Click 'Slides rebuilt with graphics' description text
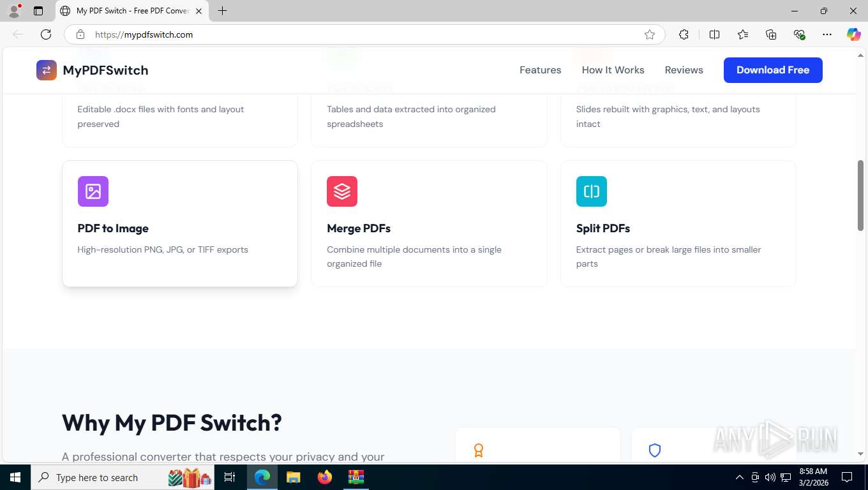The height and width of the screenshot is (490, 868). (668, 116)
